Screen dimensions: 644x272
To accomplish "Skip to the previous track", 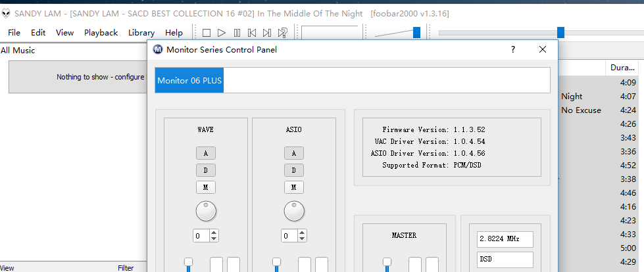I will [x=252, y=32].
